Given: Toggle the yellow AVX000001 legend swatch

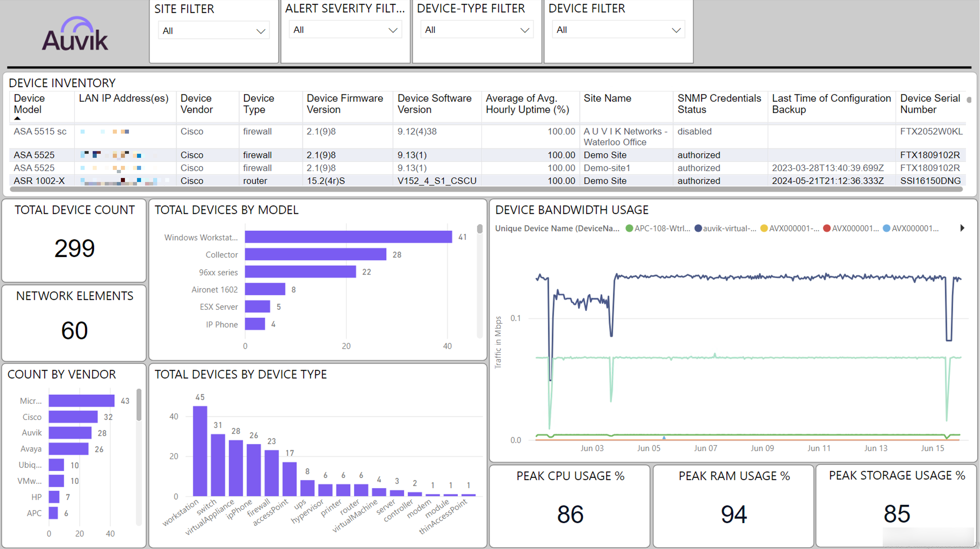Looking at the screenshot, I should click(x=764, y=229).
